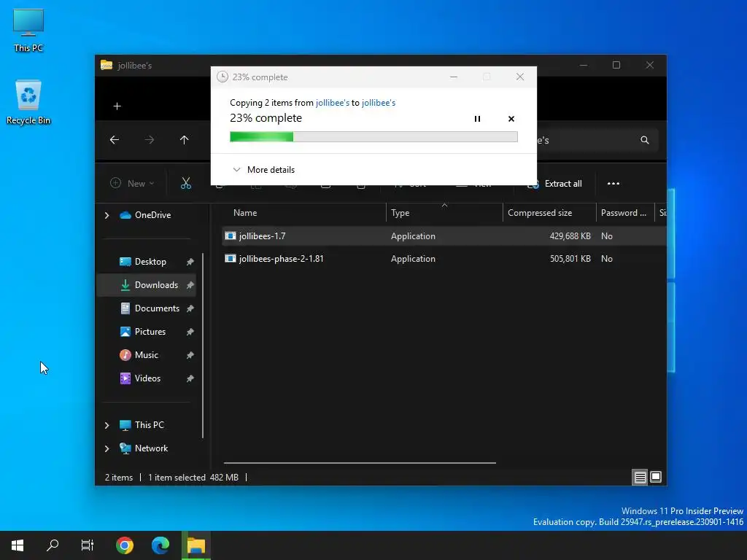The width and height of the screenshot is (747, 560).
Task: Add a new File Explorer tab
Action: pos(117,106)
